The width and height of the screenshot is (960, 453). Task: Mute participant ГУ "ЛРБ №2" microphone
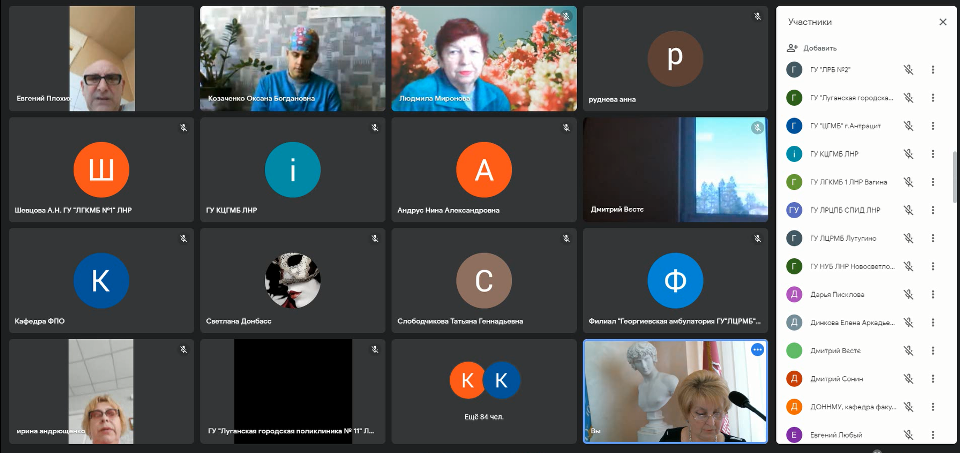(908, 70)
